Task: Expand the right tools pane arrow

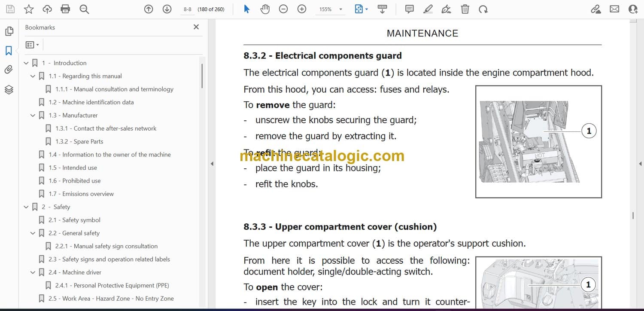Action: tap(640, 164)
